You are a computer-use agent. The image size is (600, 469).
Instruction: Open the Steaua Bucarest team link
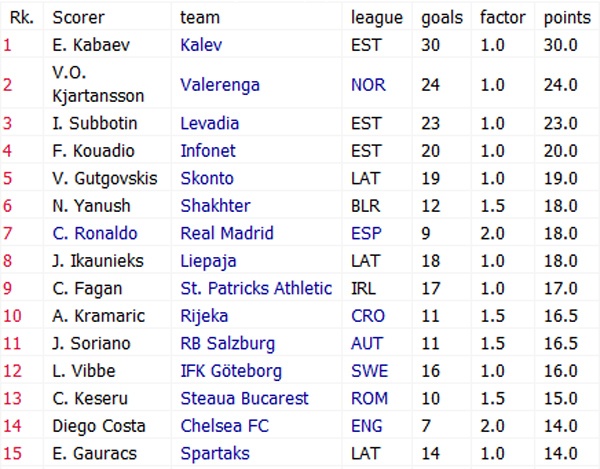241,398
